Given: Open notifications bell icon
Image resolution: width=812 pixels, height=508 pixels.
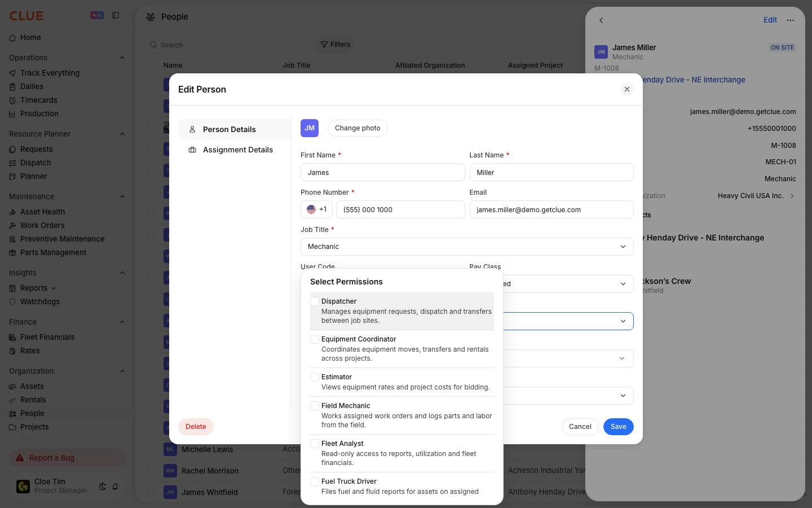Looking at the screenshot, I should (115, 487).
